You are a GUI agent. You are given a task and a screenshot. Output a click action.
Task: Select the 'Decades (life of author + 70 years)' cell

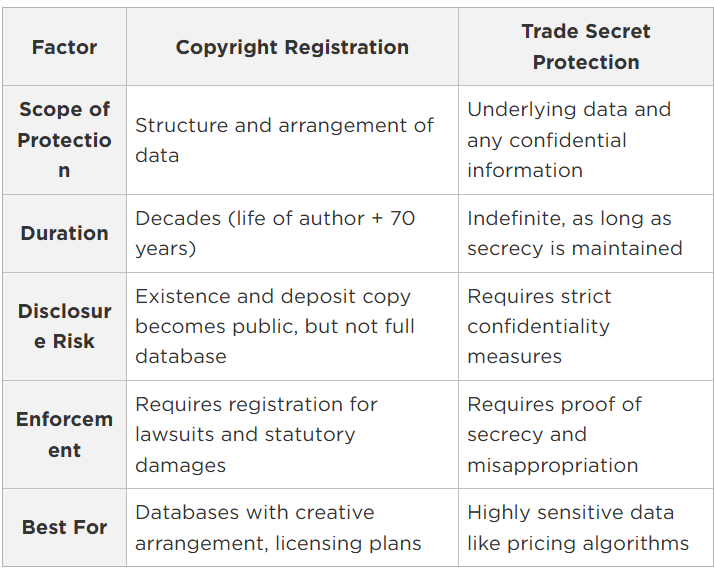click(275, 233)
